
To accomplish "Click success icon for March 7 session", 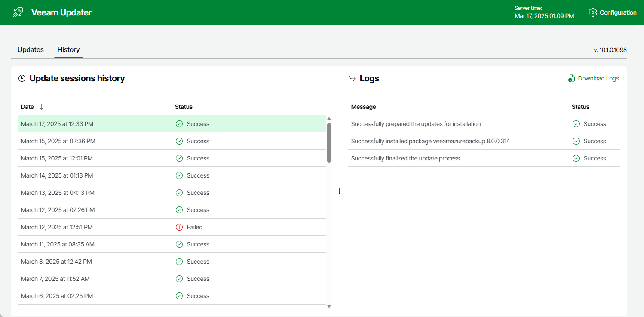I will (179, 279).
